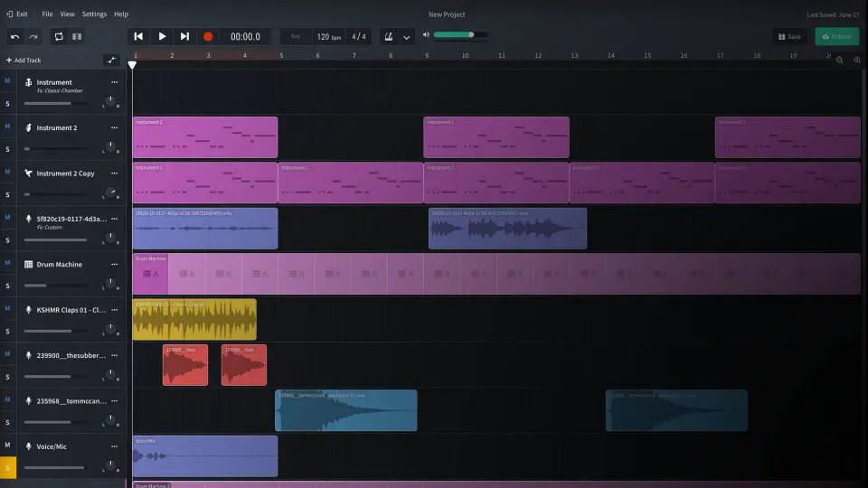This screenshot has height=488, width=868.
Task: Toggle the metronome icon
Action: [389, 36]
